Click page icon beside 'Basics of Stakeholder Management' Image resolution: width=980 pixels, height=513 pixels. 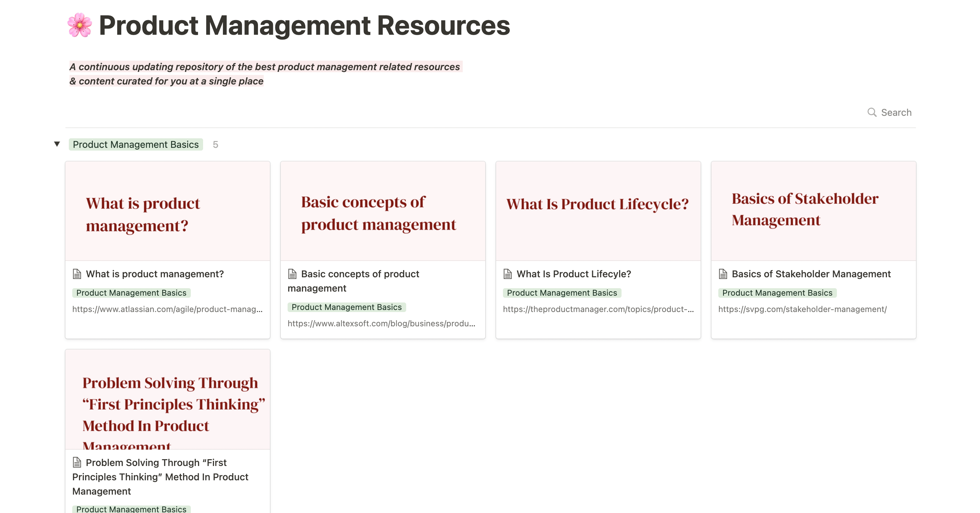click(723, 274)
